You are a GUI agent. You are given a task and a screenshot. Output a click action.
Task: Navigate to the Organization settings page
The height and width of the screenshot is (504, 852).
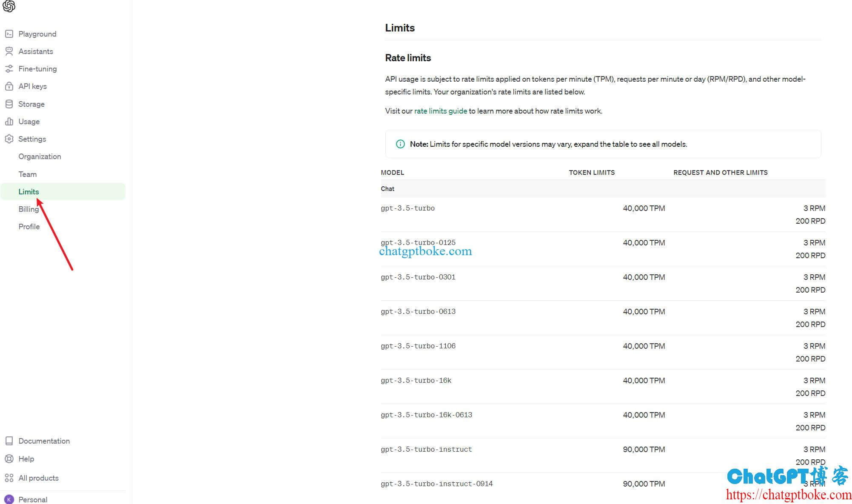(40, 156)
